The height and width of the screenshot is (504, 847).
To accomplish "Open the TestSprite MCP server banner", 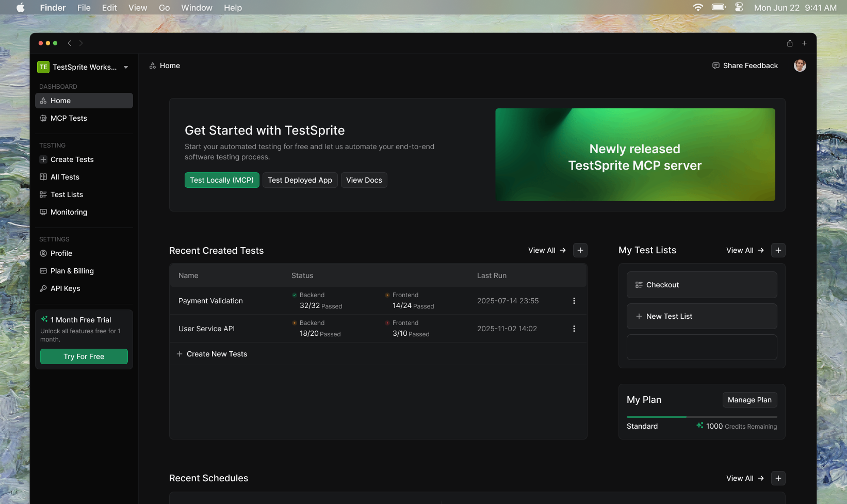I will (x=635, y=155).
